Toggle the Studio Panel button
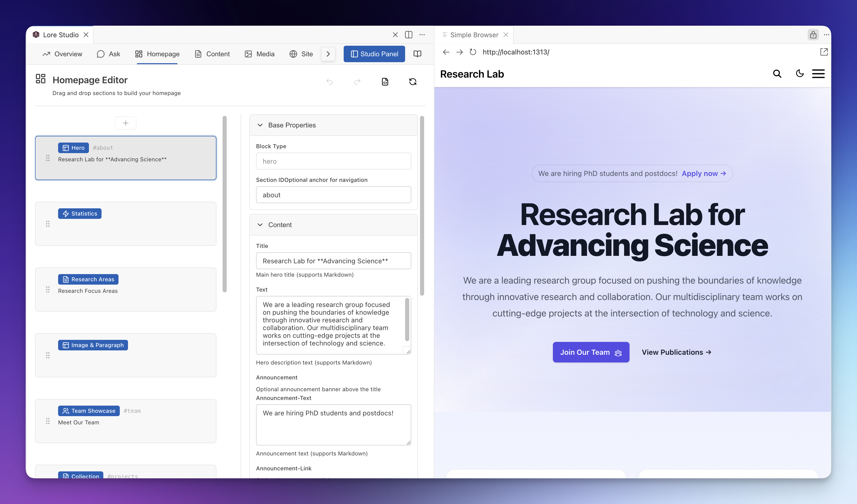Viewport: 857px width, 504px height. pos(374,54)
